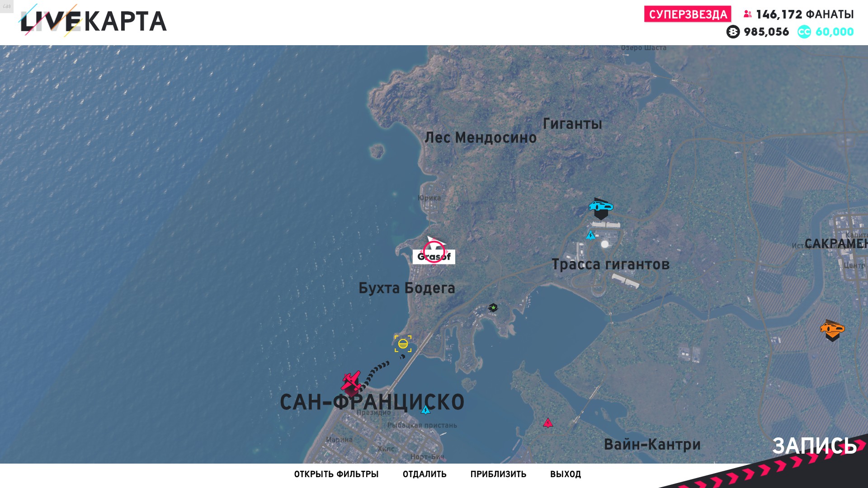
Task: Click the Grasof player position marker
Action: tap(434, 251)
